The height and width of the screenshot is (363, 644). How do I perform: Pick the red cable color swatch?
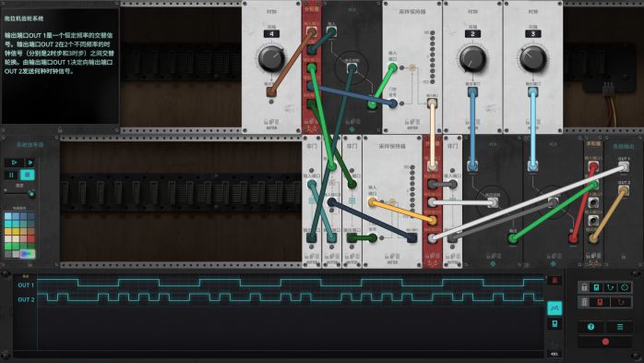[x=30, y=239]
